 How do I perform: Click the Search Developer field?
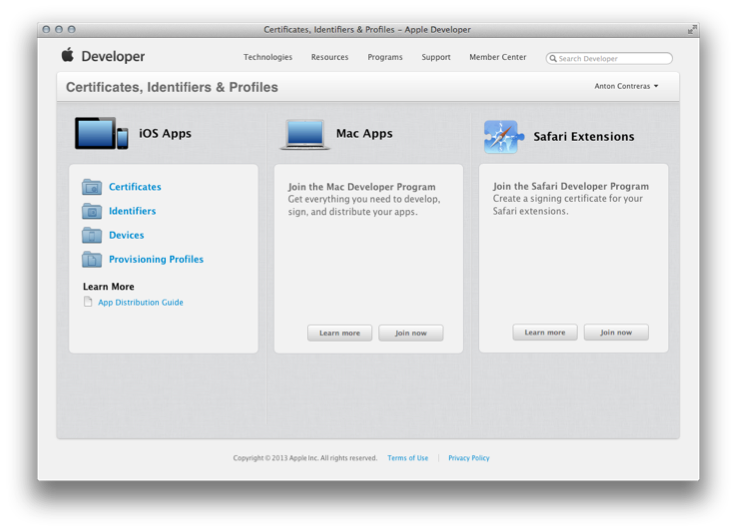(x=613, y=58)
